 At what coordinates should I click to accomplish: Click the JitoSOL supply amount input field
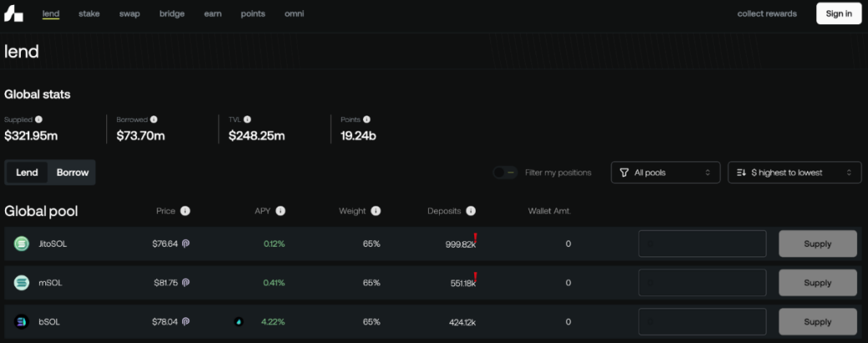pos(702,244)
